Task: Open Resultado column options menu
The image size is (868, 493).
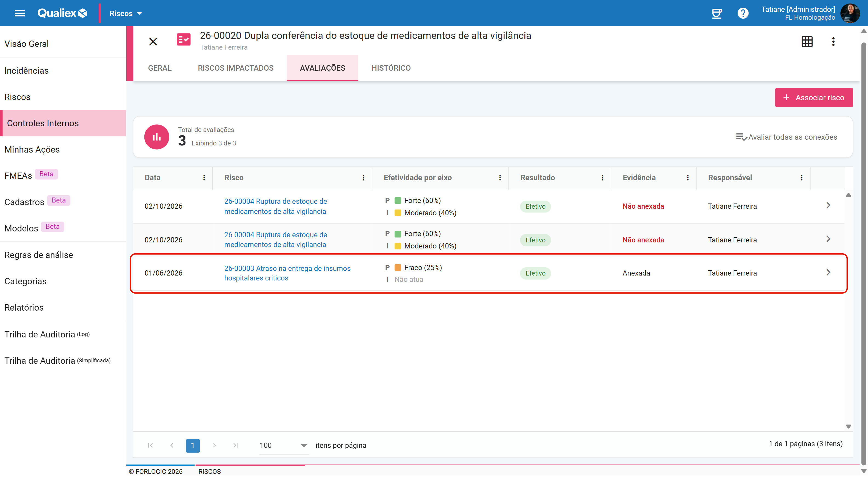Action: (602, 178)
